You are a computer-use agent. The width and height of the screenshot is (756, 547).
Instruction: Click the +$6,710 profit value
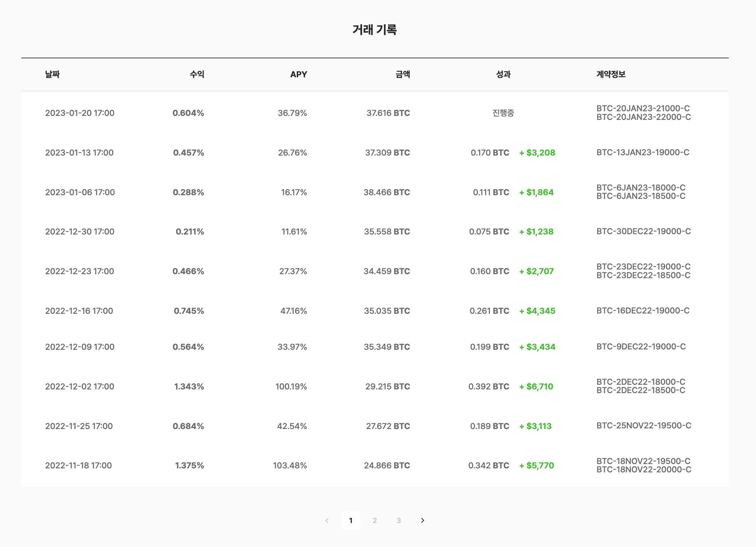536,386
